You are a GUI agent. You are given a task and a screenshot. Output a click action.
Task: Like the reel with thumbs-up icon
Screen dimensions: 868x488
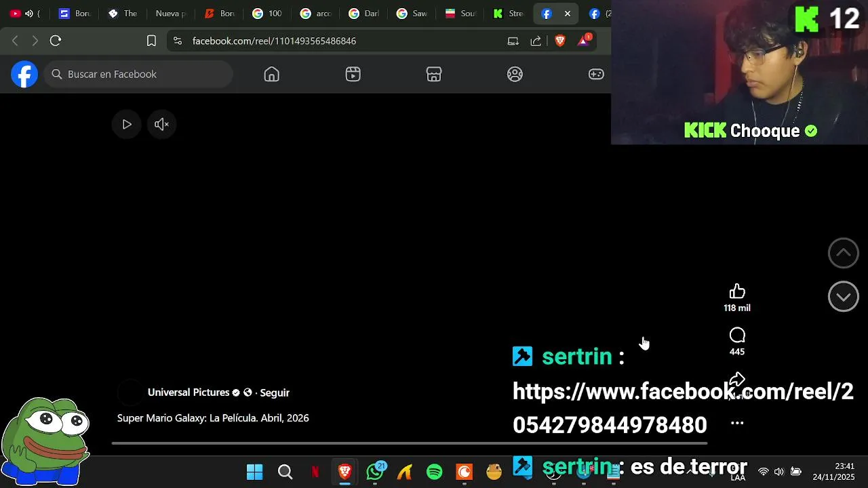pyautogui.click(x=737, y=291)
